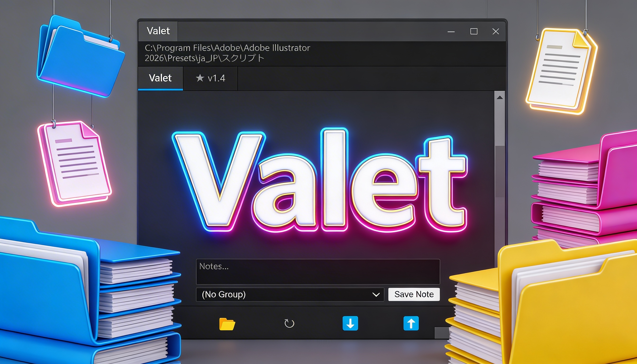
Task: Click the blue download arrow icon
Action: pos(350,323)
